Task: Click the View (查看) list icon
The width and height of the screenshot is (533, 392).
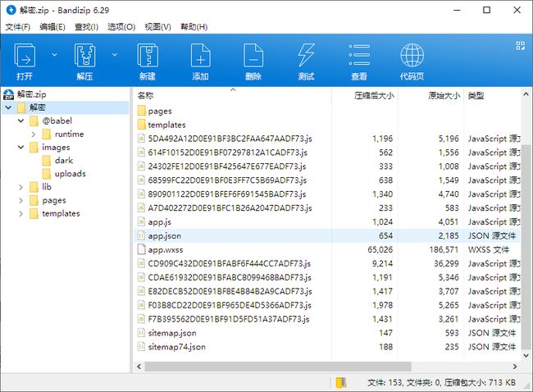Action: click(359, 62)
